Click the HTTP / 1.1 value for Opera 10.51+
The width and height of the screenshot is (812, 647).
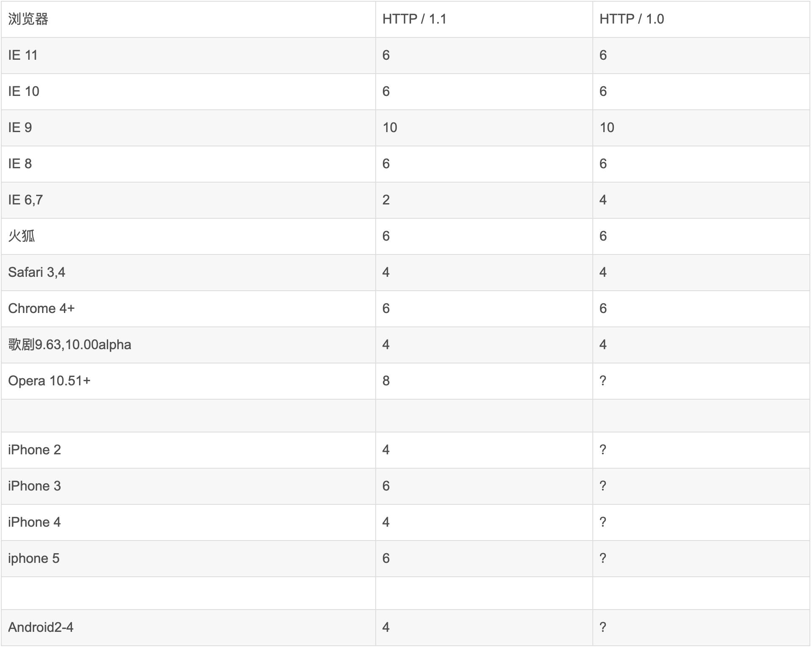click(x=386, y=381)
